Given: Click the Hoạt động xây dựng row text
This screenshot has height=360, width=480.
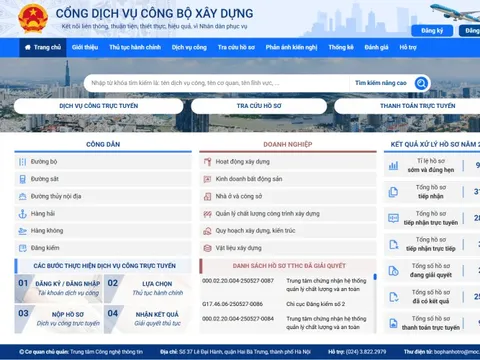Looking at the screenshot, I should (x=243, y=162).
